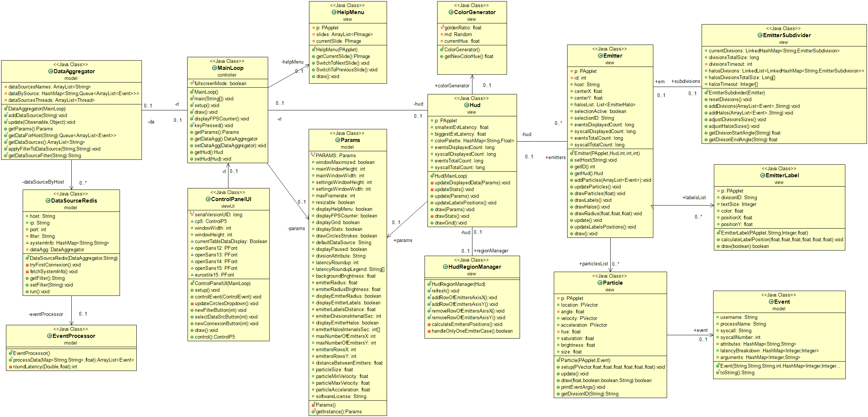Click the '+subdivisions' association label
This screenshot has width=868, height=417.
(x=686, y=81)
